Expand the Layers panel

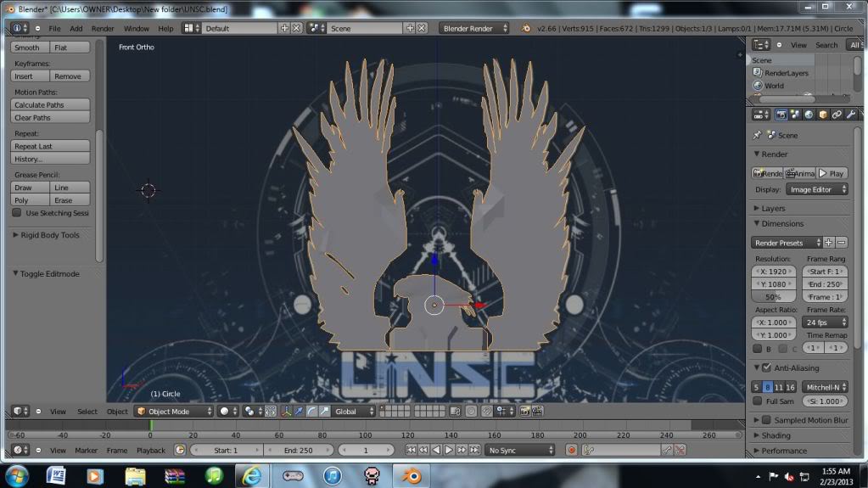point(770,208)
